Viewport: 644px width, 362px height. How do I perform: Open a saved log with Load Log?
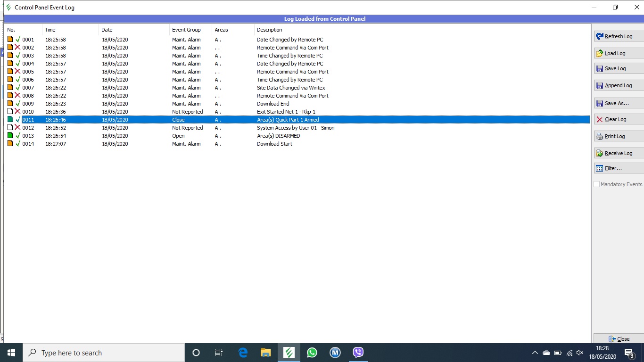(618, 53)
